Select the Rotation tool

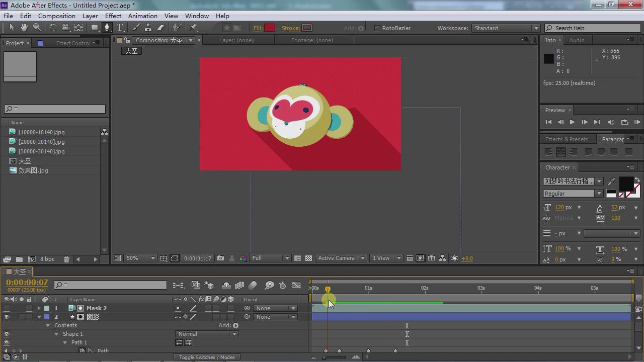[53, 28]
